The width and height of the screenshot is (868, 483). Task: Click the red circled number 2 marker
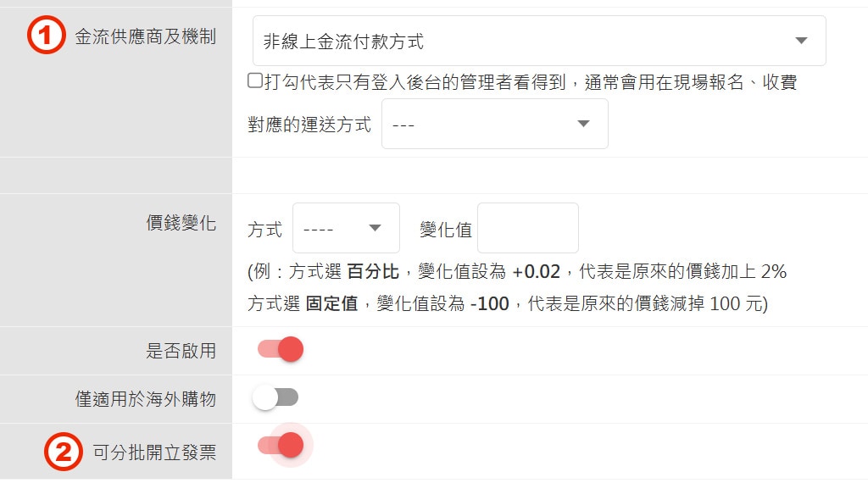pos(64,452)
